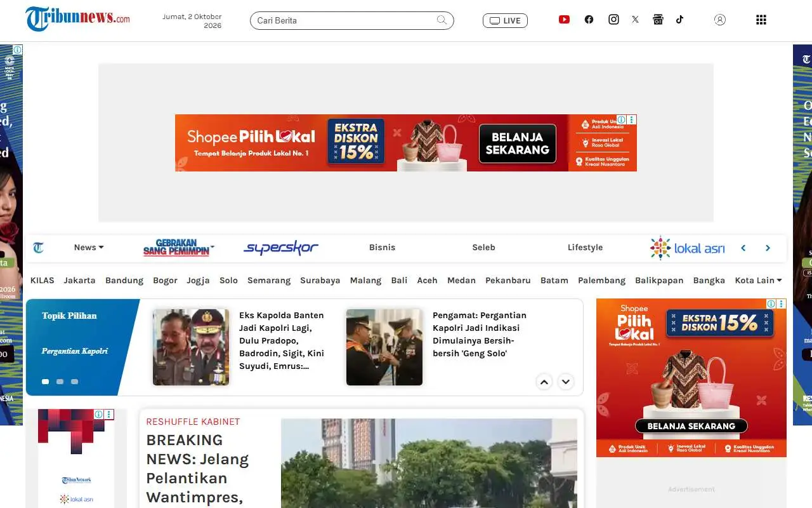Open Tribunnews YouTube channel icon

coord(564,20)
